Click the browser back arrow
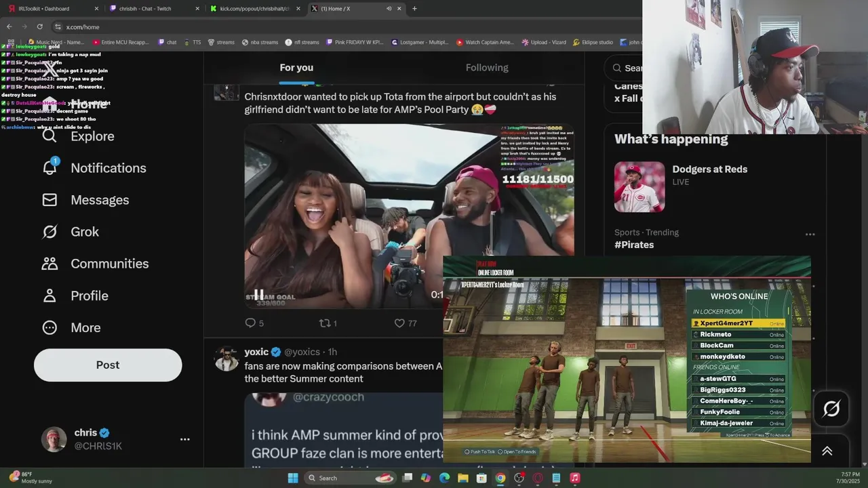The image size is (868, 488). [9, 26]
